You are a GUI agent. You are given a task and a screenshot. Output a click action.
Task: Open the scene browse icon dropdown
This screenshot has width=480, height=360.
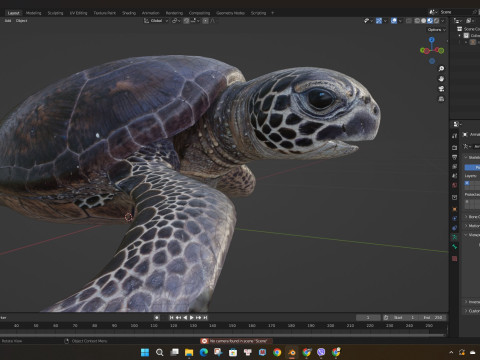(433, 12)
